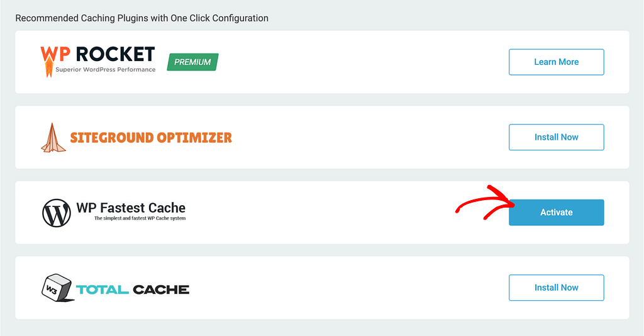Activate the WP Fastest Cache plugin
644x336 pixels.
[556, 213]
